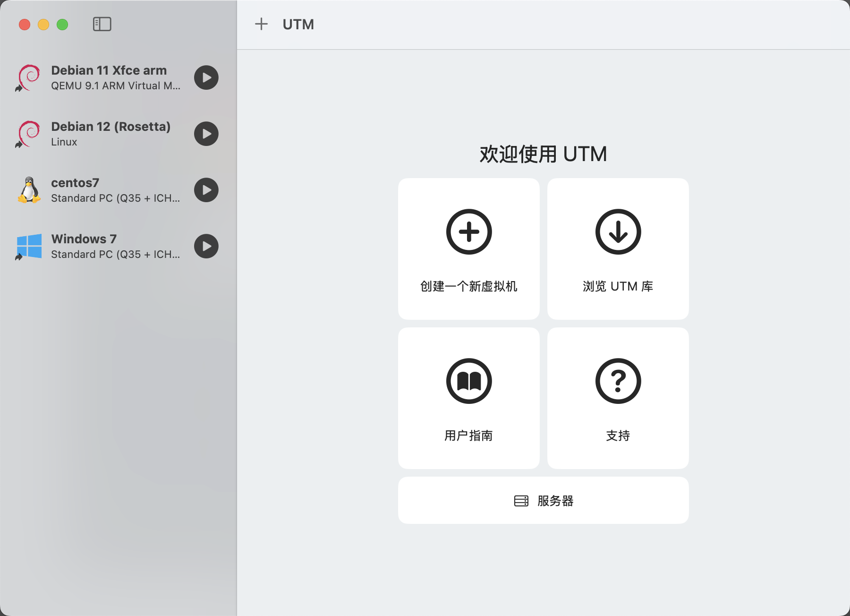Open 创建一个新虚拟机 card
This screenshot has width=850, height=616.
point(469,249)
